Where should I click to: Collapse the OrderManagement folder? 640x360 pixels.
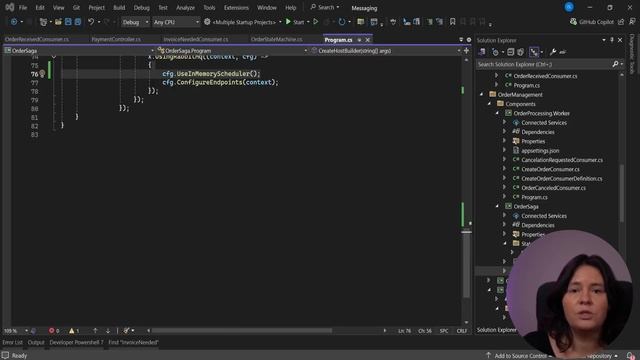click(482, 94)
